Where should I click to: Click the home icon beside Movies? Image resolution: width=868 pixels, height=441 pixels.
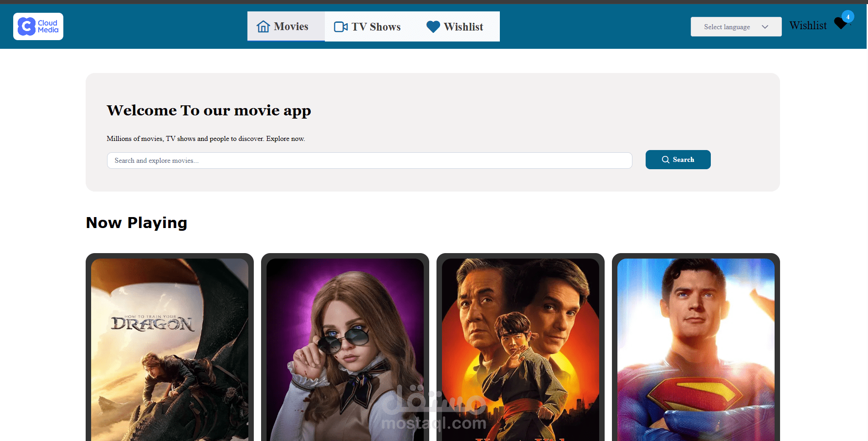[x=263, y=26]
